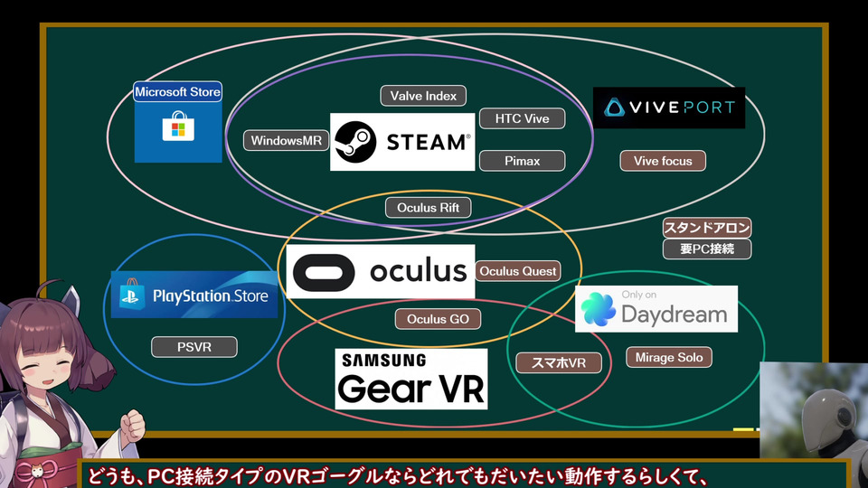868x488 pixels.
Task: Select the Vive focus label
Action: 663,161
